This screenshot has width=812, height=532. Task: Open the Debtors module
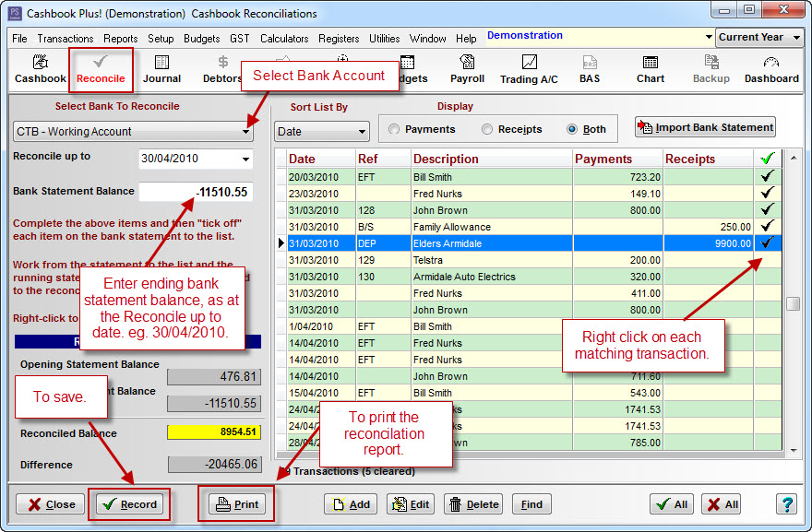[x=221, y=70]
